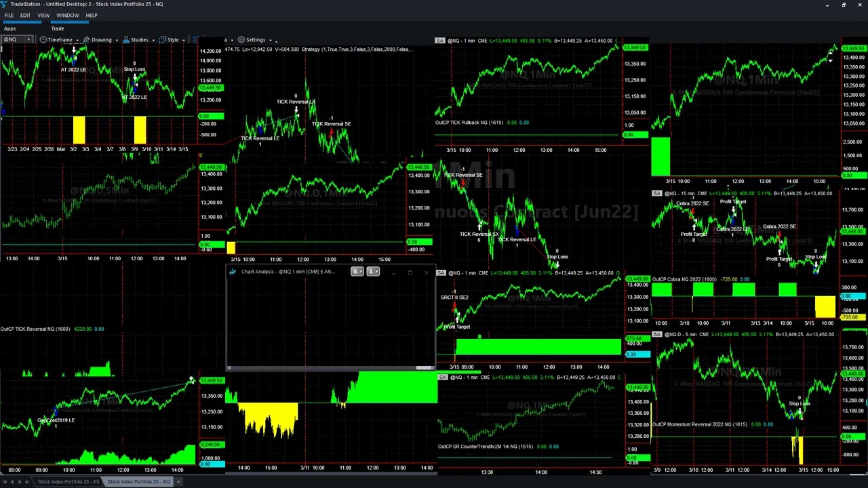Image resolution: width=868 pixels, height=488 pixels.
Task: Switch to the Trade tab
Action: tap(58, 28)
